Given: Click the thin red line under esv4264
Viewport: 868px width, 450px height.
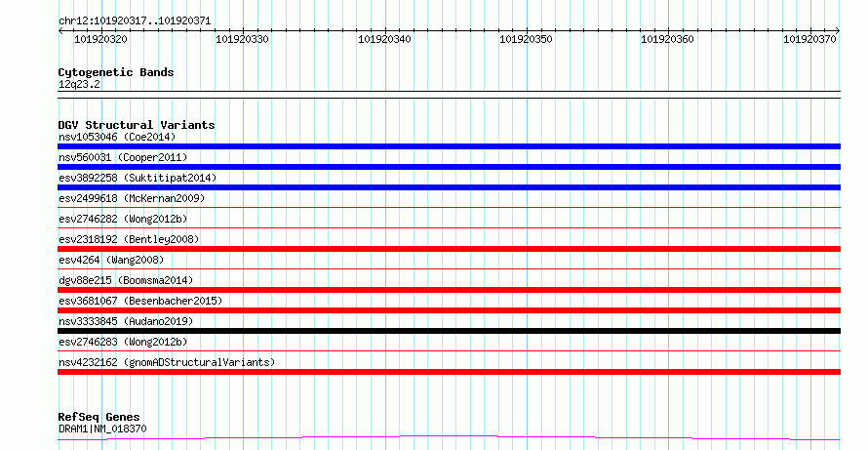Looking at the screenshot, I should (449, 269).
